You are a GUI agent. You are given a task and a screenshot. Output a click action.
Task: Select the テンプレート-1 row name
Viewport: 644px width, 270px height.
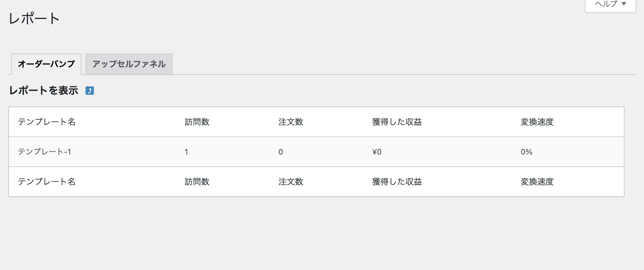coord(44,152)
